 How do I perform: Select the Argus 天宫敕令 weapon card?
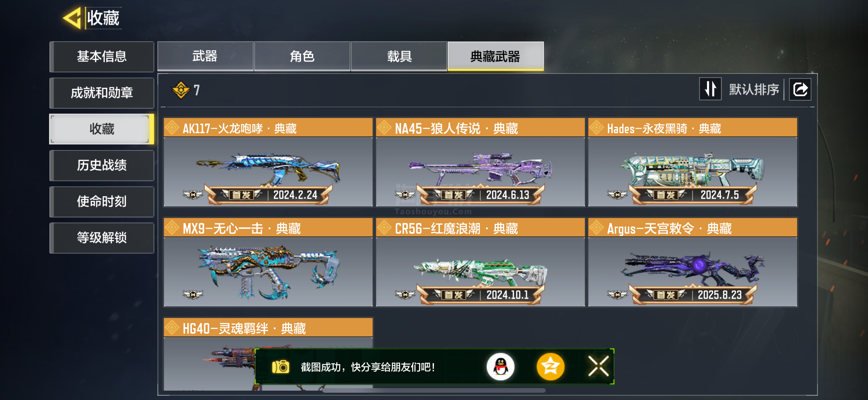click(x=693, y=262)
